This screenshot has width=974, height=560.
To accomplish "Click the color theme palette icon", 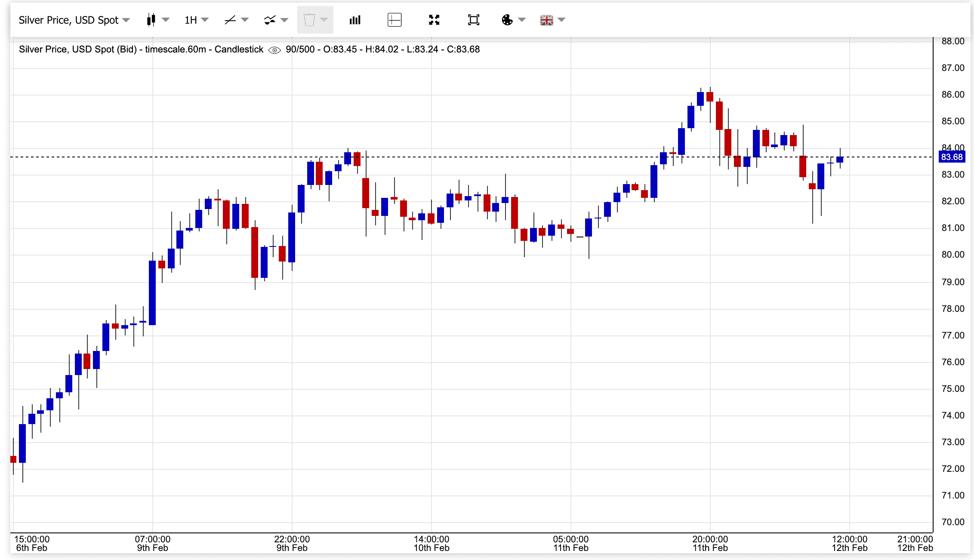I will click(508, 20).
